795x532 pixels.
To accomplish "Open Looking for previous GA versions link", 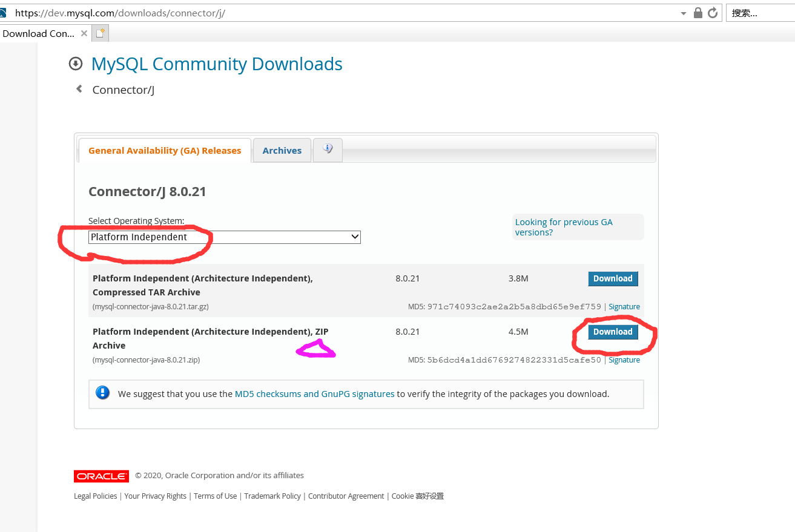I will tap(564, 227).
